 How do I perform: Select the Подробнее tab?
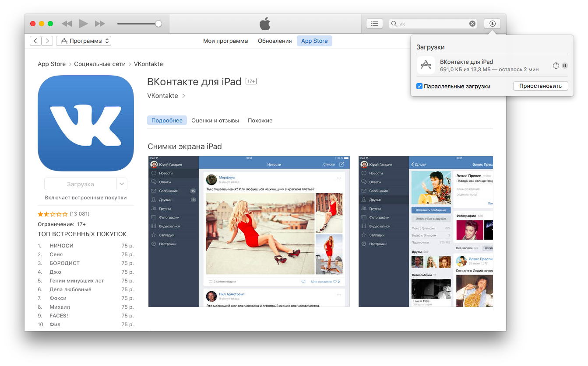pyautogui.click(x=167, y=120)
